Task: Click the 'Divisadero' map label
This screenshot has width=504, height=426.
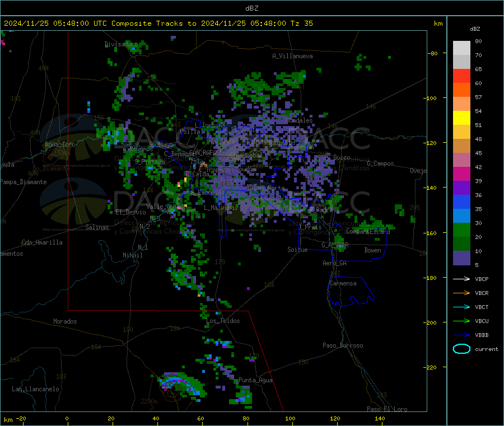Action: tap(121, 44)
